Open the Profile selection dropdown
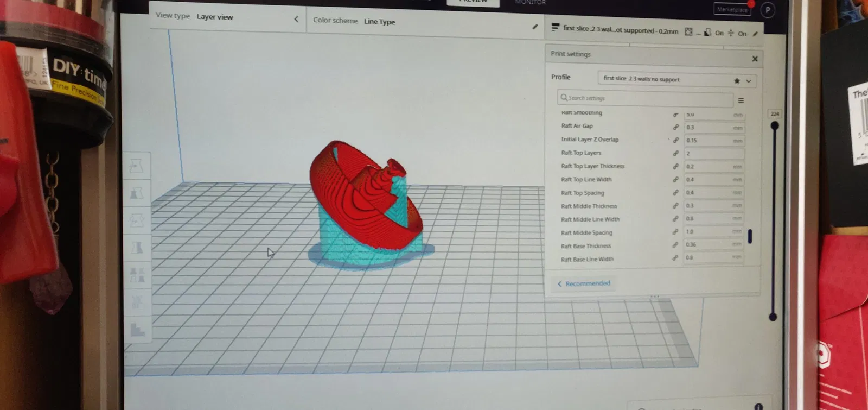 tap(676, 80)
